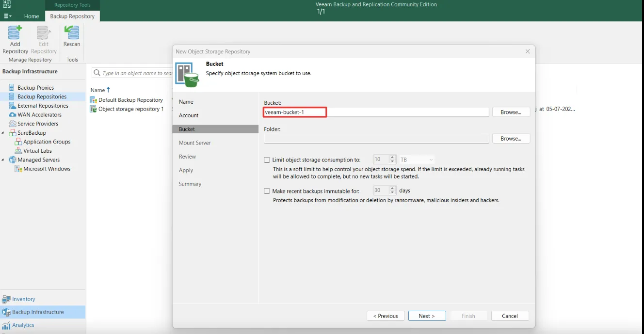The height and width of the screenshot is (334, 644).
Task: Select the SureBackup tree node
Action: (32, 133)
